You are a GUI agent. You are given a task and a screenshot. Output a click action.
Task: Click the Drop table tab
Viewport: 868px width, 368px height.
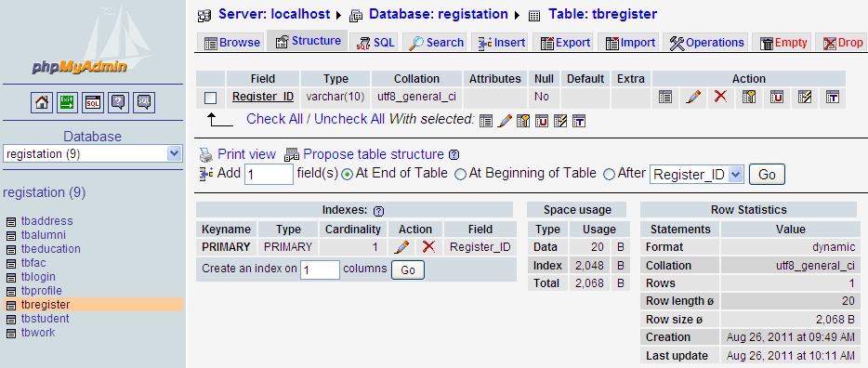point(842,43)
